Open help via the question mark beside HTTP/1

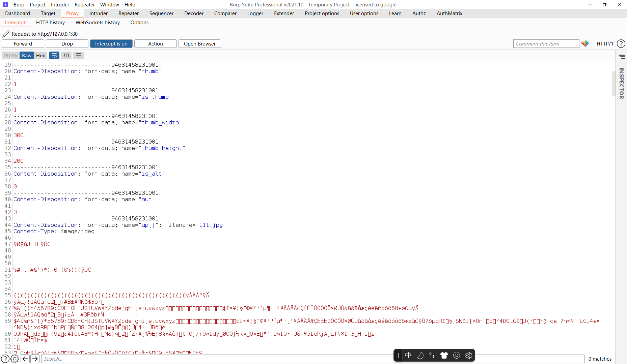(621, 43)
